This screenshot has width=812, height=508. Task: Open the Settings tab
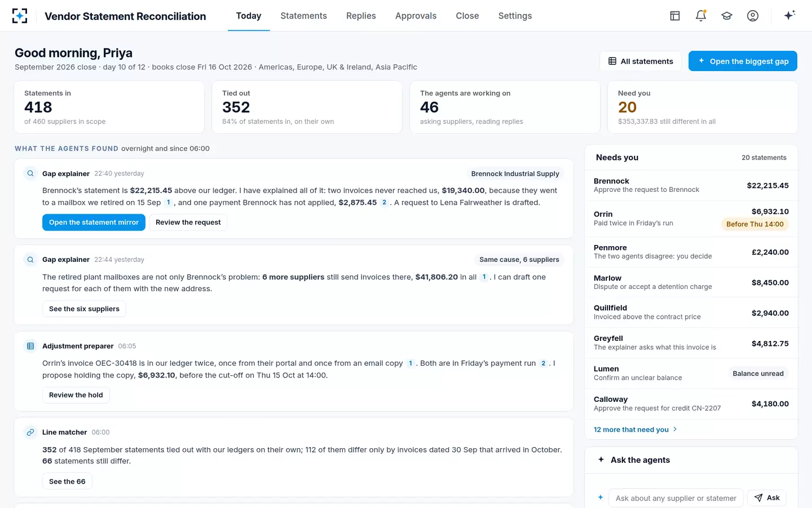pos(515,16)
